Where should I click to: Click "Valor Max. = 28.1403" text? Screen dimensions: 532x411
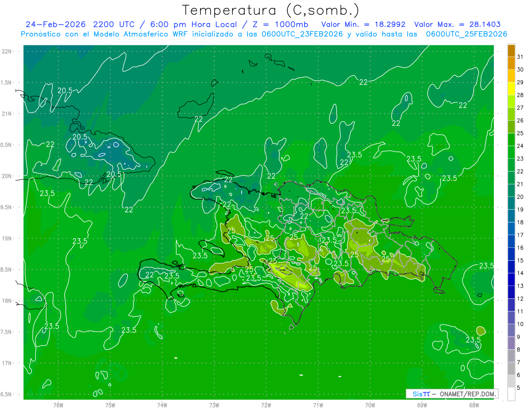click(x=457, y=24)
